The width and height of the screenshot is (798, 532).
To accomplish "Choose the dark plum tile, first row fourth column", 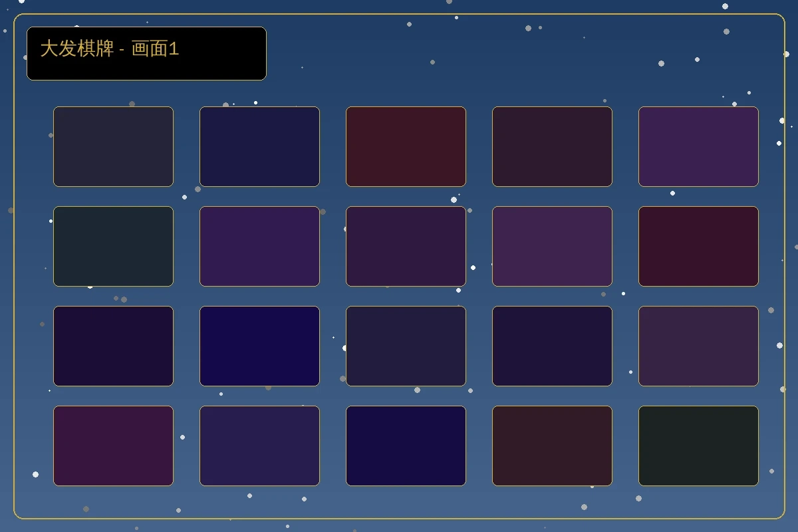I will pyautogui.click(x=552, y=146).
